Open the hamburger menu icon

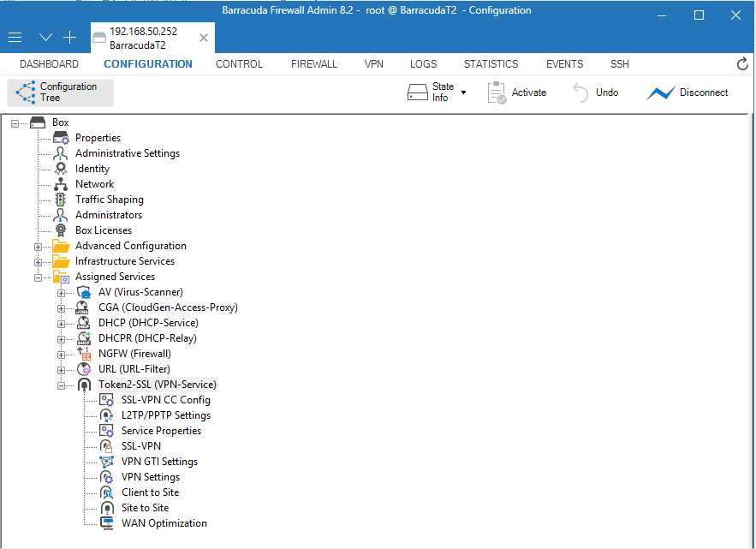[15, 37]
